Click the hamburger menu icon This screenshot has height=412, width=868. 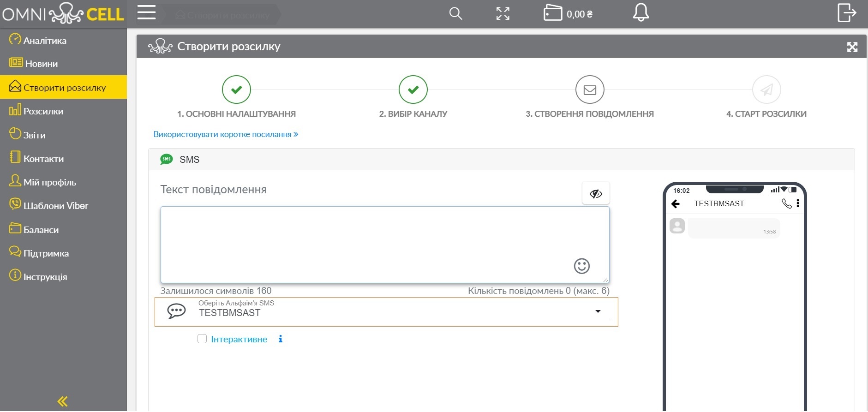tap(146, 12)
